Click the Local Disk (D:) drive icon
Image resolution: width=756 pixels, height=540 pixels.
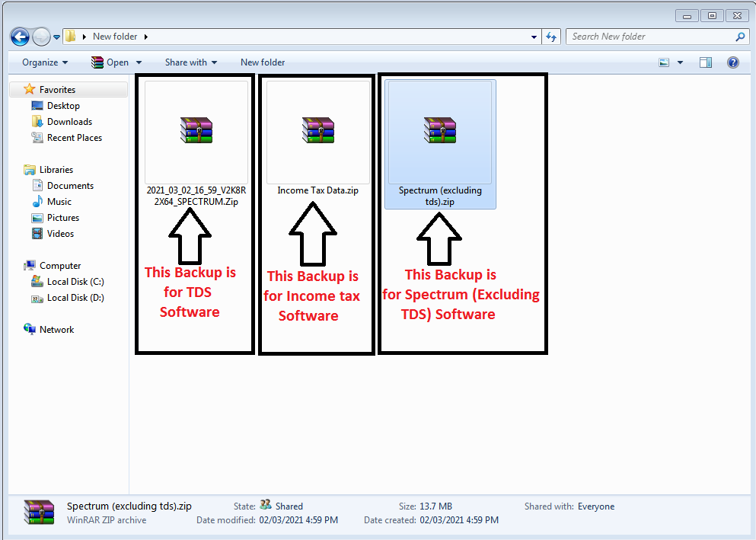pyautogui.click(x=37, y=298)
